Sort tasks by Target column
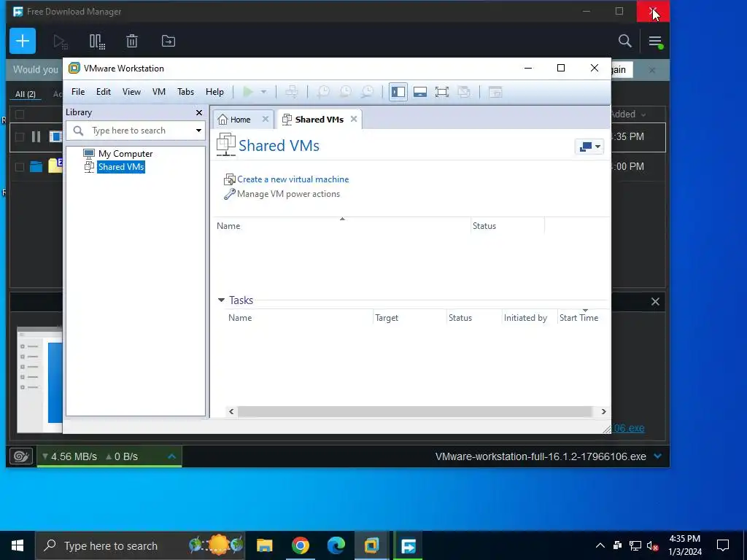Viewport: 747px width, 560px height. coord(387,318)
